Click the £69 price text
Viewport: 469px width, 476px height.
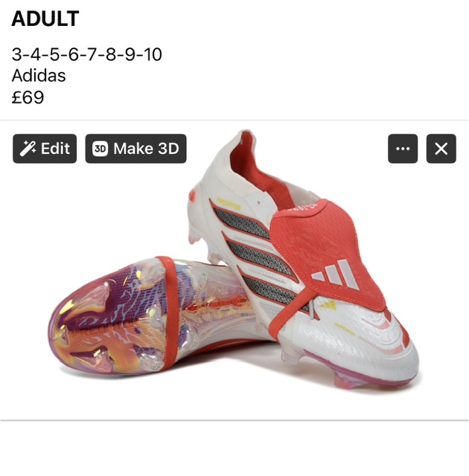click(x=28, y=97)
